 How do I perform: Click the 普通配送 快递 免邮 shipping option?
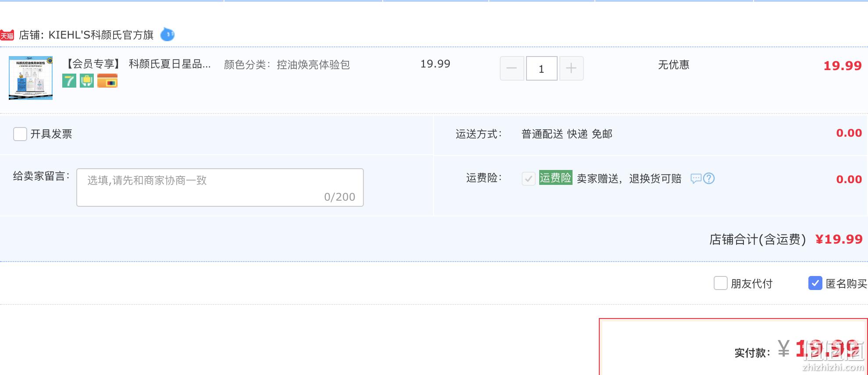567,134
